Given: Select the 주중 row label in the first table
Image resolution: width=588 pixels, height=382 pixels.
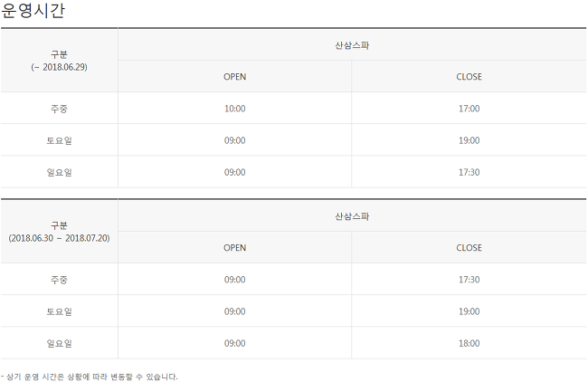Looking at the screenshot, I should 59,109.
